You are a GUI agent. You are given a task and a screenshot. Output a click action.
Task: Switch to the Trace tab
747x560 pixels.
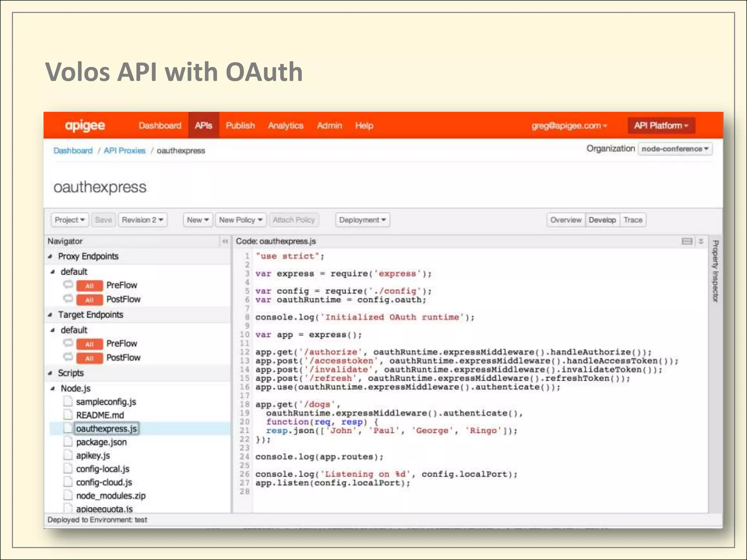tap(633, 220)
